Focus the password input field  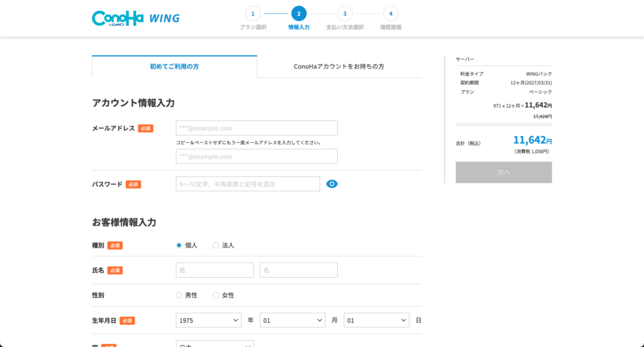248,184
